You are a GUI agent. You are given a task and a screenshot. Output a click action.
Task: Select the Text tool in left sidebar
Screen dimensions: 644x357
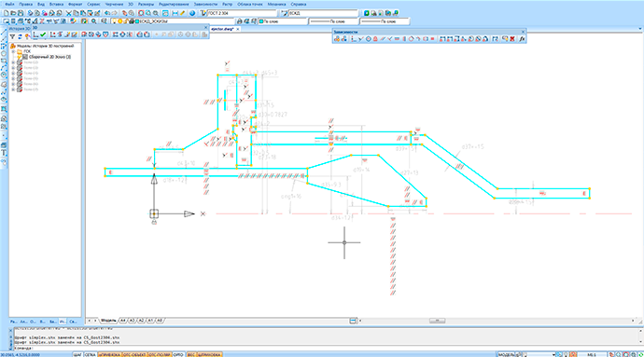click(4, 153)
